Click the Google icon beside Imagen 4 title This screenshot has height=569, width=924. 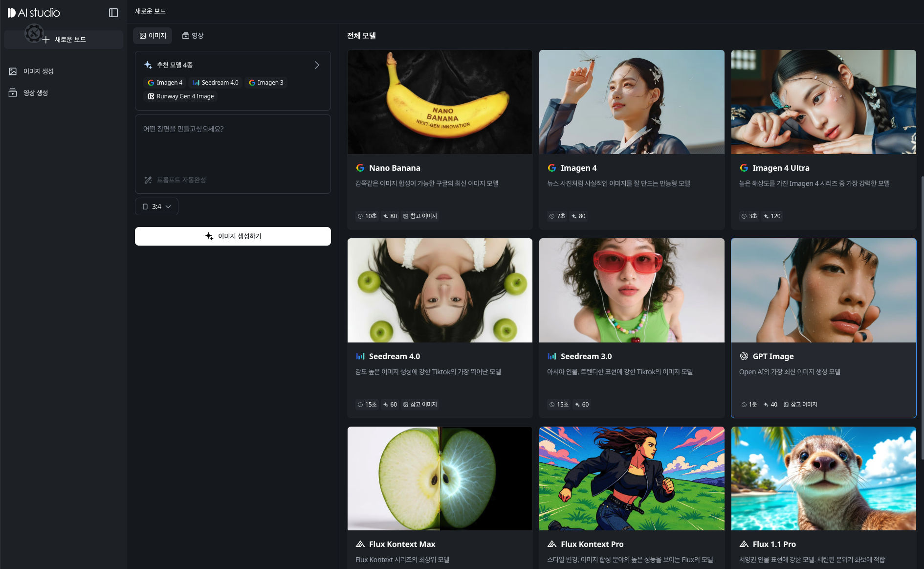552,168
